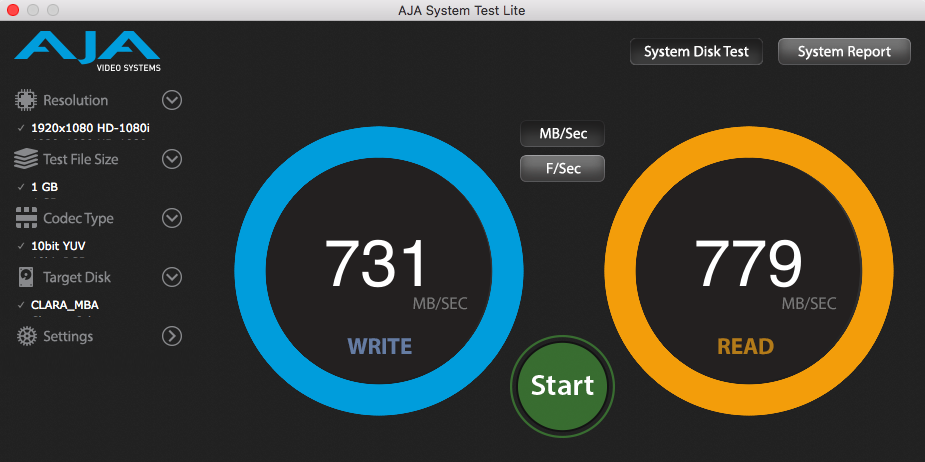Start the disk test
Screen dimensions: 925x462
coord(562,385)
